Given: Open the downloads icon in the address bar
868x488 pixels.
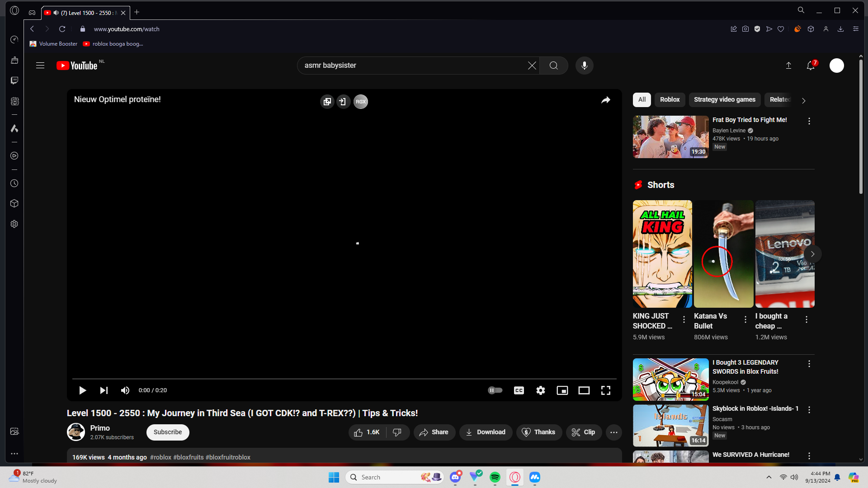Looking at the screenshot, I should point(841,29).
